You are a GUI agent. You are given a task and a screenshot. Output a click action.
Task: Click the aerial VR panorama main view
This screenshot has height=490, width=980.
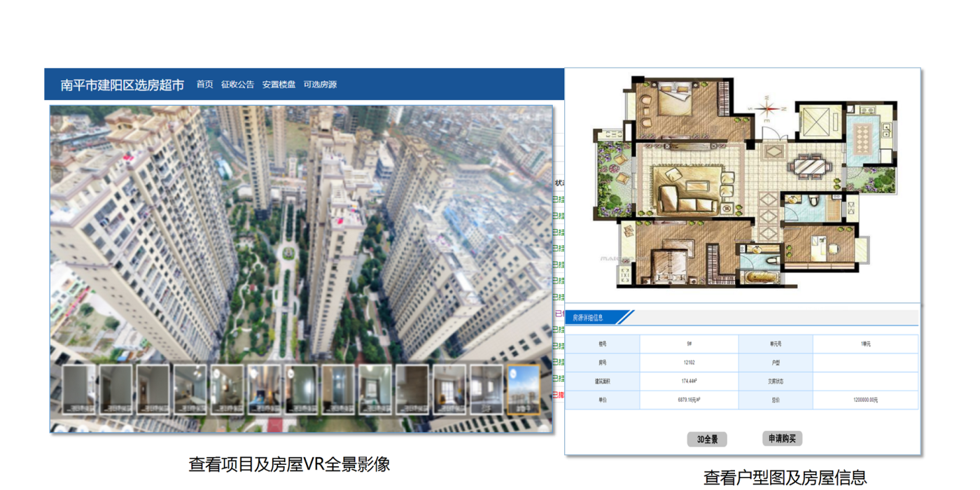(x=301, y=231)
